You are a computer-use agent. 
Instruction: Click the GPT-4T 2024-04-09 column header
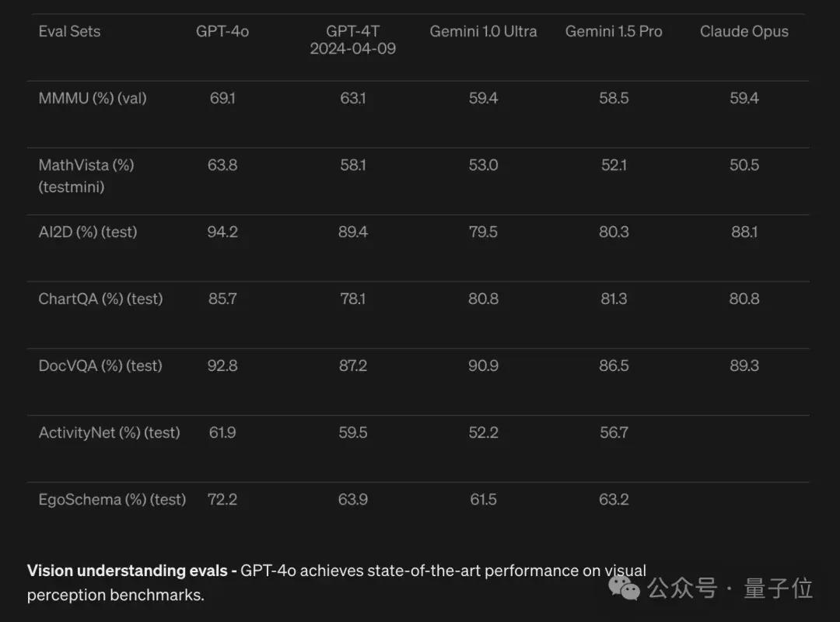coord(352,40)
